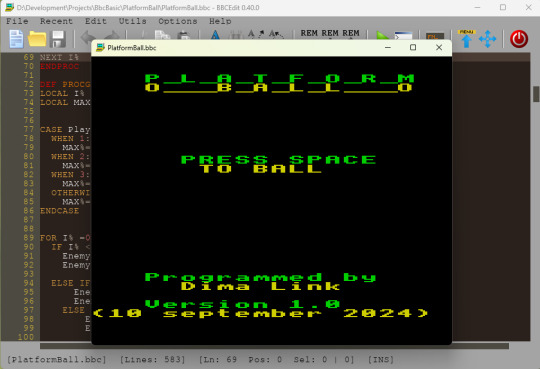The height and width of the screenshot is (369, 540).
Task: Click the BBCEdit app icon in title bar
Action: tap(9, 7)
